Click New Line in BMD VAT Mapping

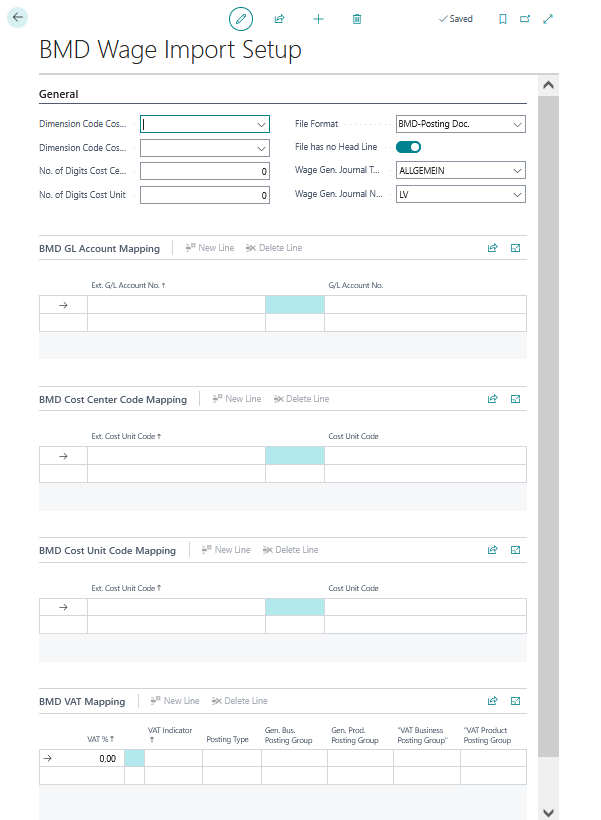tap(175, 701)
